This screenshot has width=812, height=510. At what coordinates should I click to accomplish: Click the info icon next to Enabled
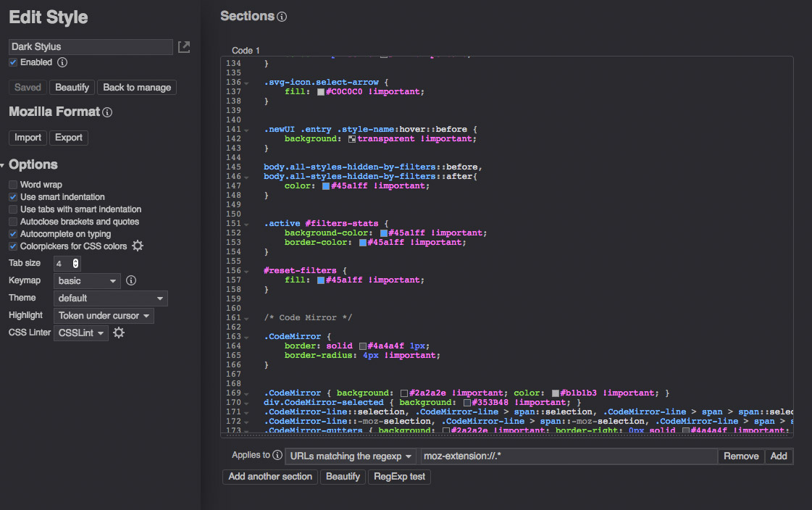62,63
